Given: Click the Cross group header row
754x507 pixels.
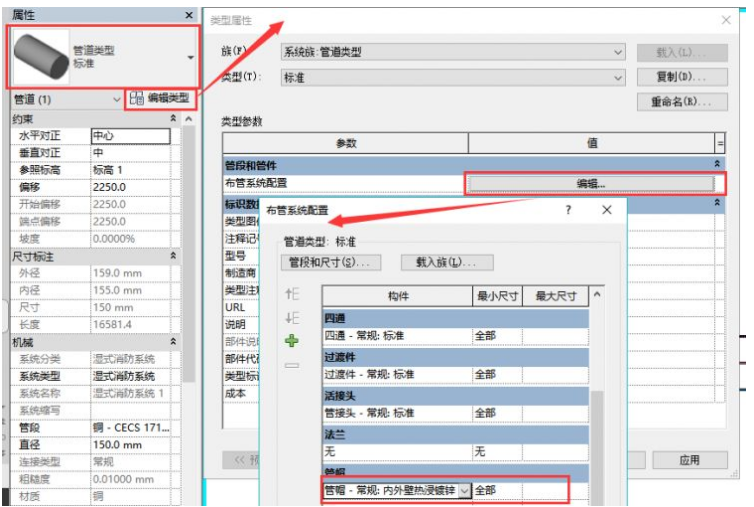Looking at the screenshot, I should click(455, 318).
